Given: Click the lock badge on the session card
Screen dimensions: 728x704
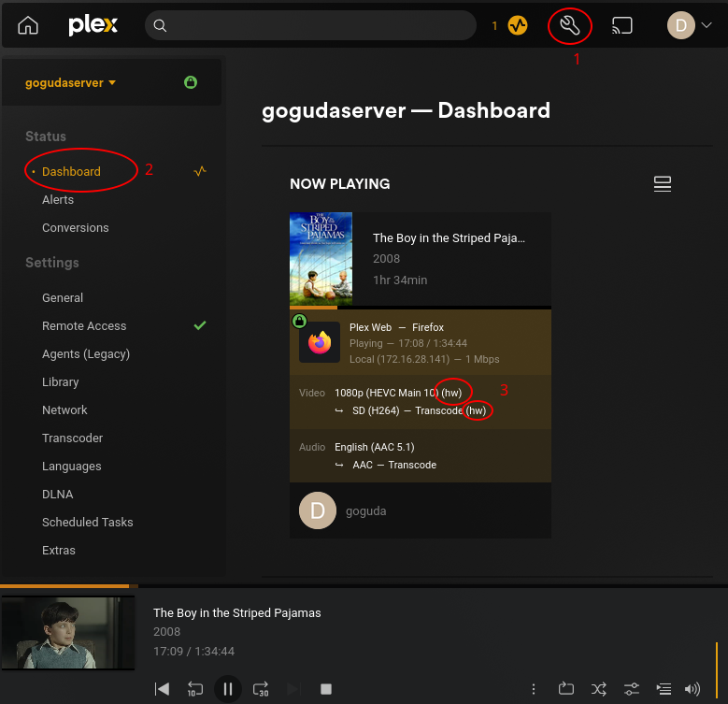Looking at the screenshot, I should 299,321.
